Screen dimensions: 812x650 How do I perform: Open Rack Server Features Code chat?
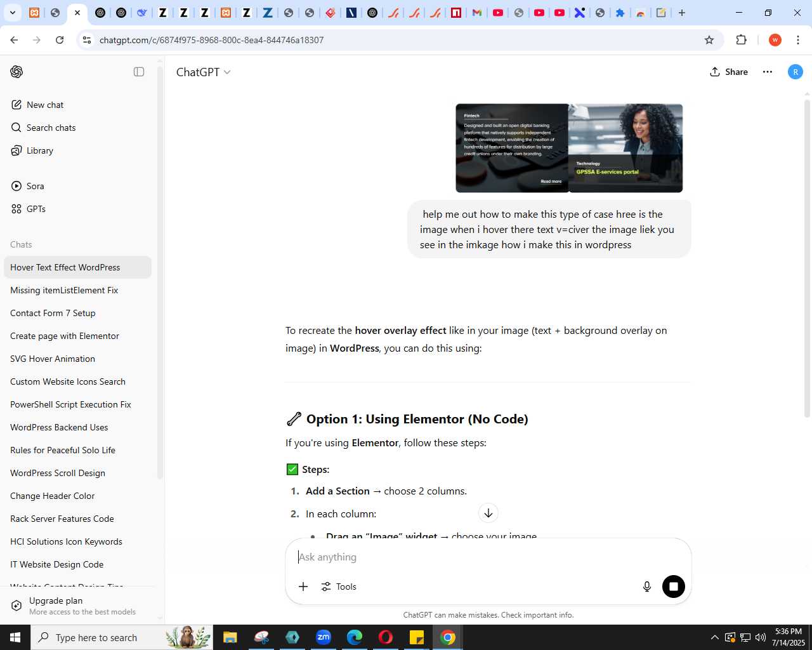coord(77,519)
